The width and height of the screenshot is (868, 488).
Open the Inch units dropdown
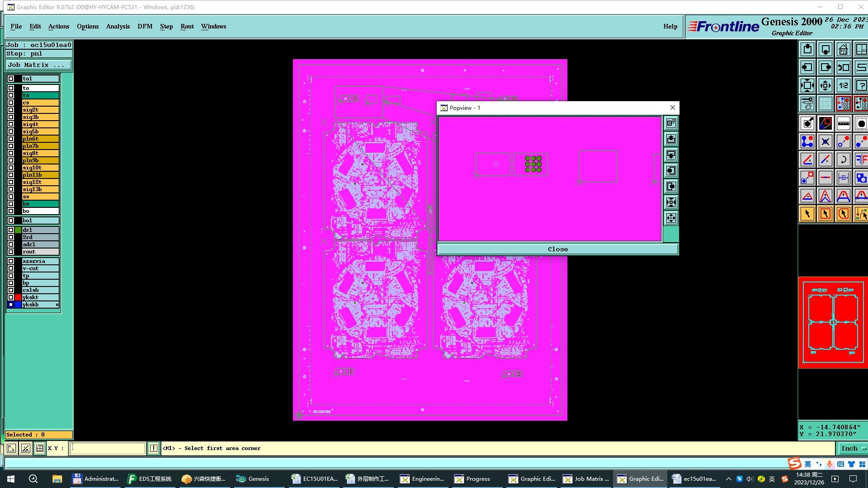click(x=853, y=448)
